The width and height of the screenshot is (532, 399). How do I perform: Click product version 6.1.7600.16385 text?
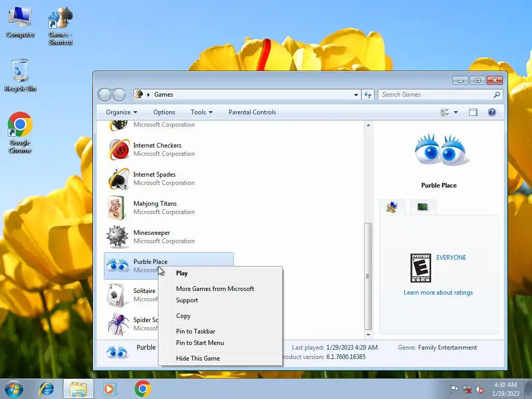[345, 357]
